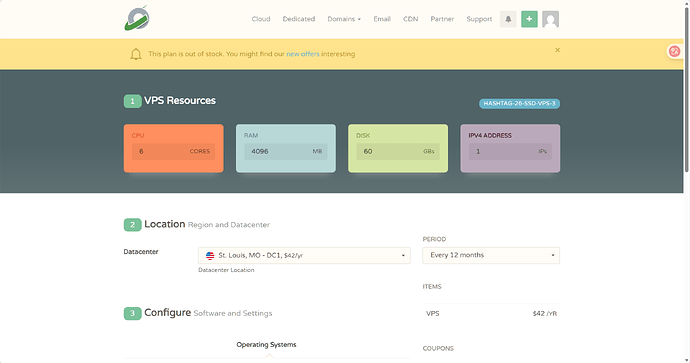690x363 pixels.
Task: Open the Domains dropdown menu
Action: 344,19
